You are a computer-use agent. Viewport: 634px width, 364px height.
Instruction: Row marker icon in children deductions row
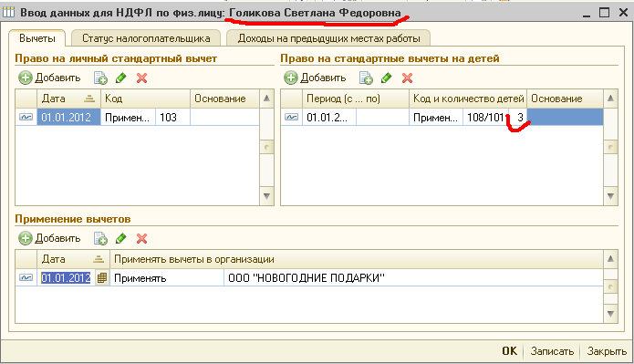[x=292, y=118]
